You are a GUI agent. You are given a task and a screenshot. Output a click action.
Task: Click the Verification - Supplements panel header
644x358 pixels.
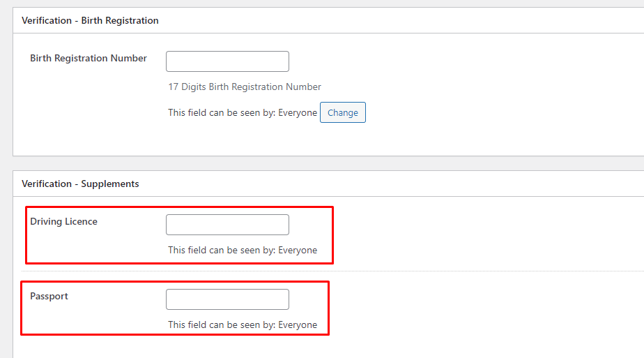point(80,184)
